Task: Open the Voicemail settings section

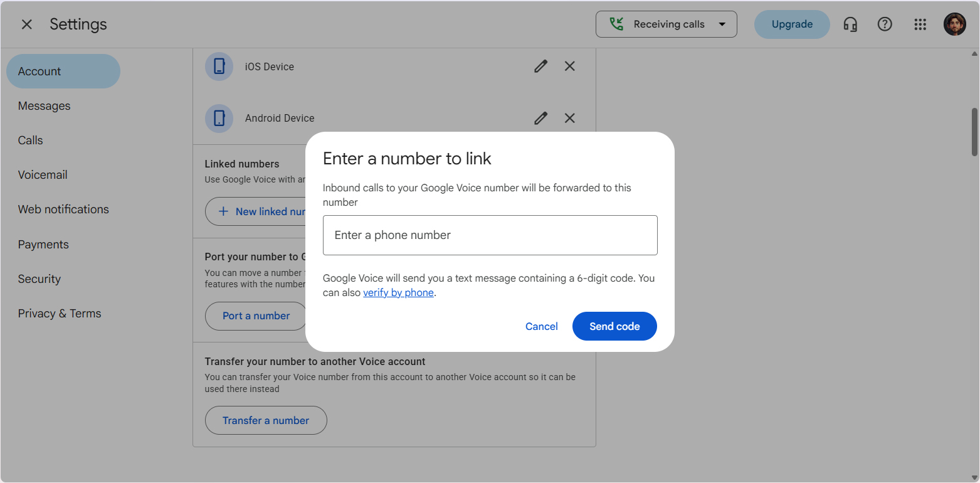Action: point(43,175)
